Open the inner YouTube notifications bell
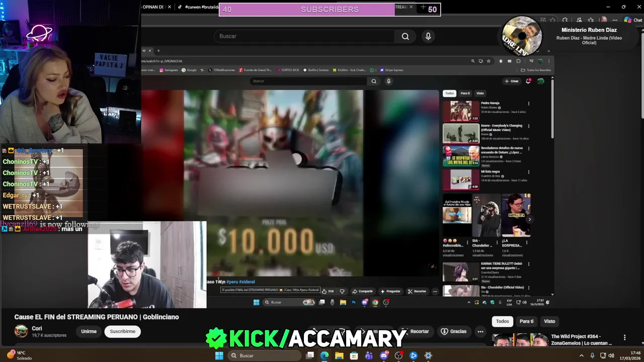 [528, 81]
